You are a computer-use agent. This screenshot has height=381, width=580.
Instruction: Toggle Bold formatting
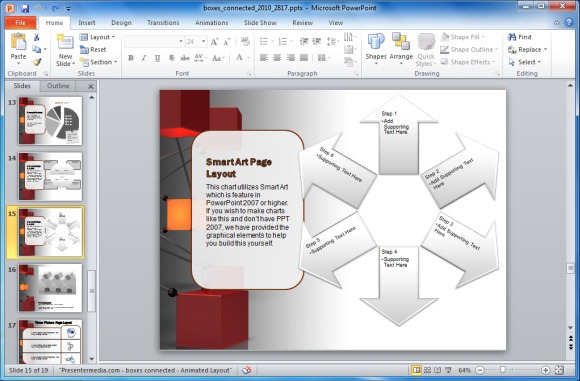(131, 58)
